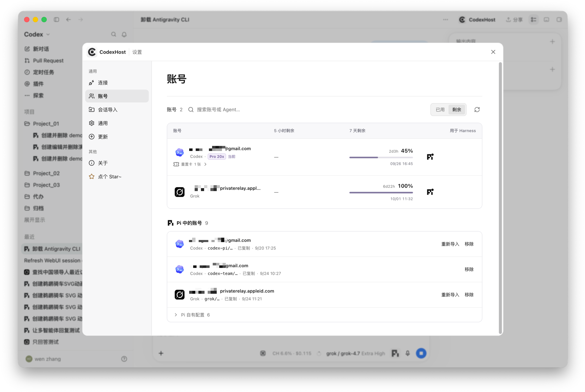Start a 新对话 in the sidebar
585x392 pixels.
(37, 49)
